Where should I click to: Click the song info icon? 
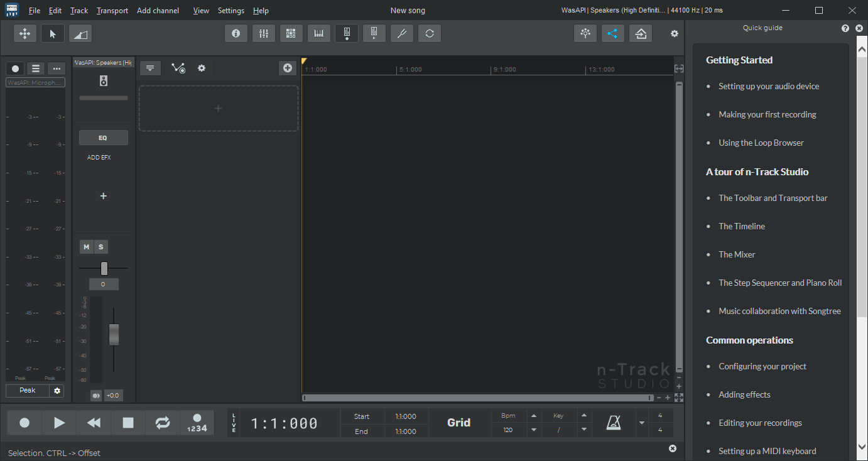[x=236, y=34]
